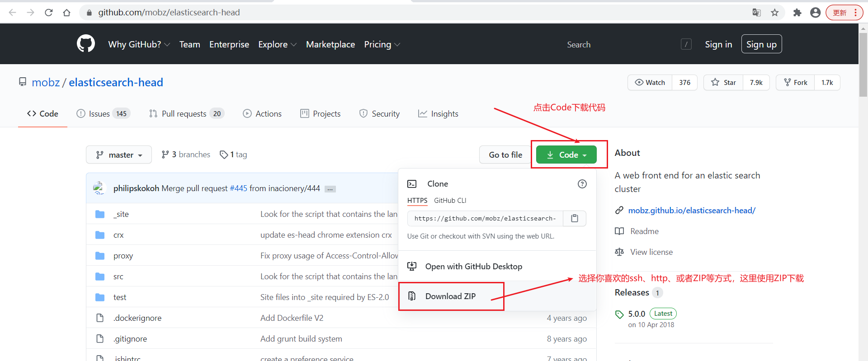The height and width of the screenshot is (361, 868).
Task: Open clone help question mark icon
Action: pyautogui.click(x=582, y=184)
